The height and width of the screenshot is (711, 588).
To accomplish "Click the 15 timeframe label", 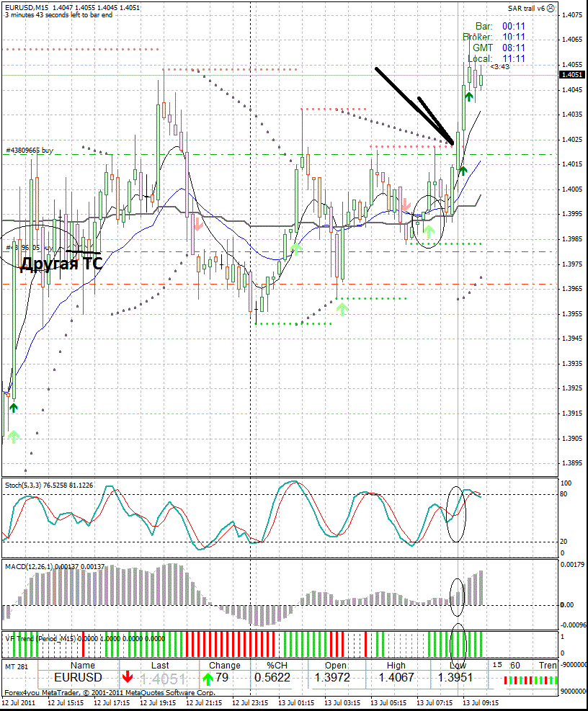I will tap(497, 665).
